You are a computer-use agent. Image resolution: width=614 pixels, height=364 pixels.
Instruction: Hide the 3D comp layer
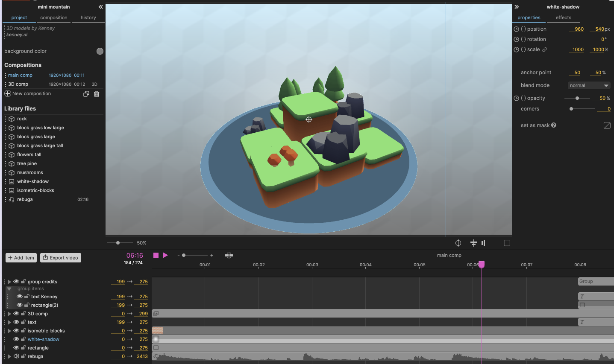pyautogui.click(x=16, y=314)
